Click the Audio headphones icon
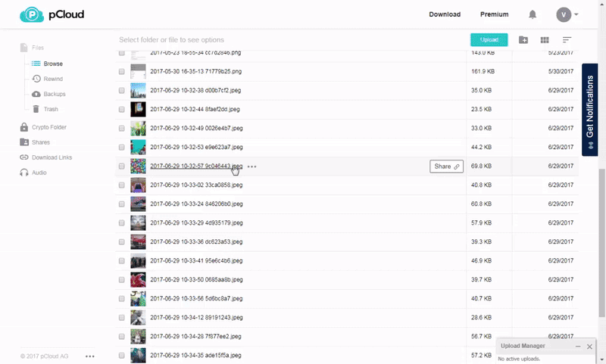 click(24, 173)
